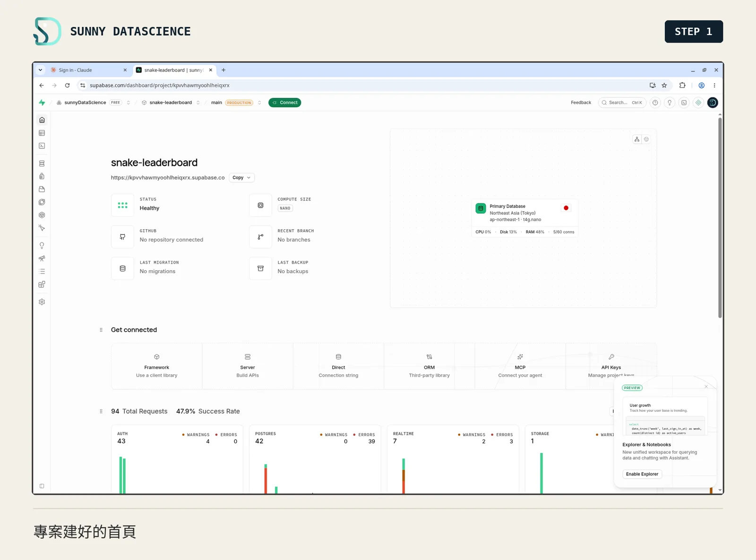Open Project Home in the sidebar

(x=42, y=120)
